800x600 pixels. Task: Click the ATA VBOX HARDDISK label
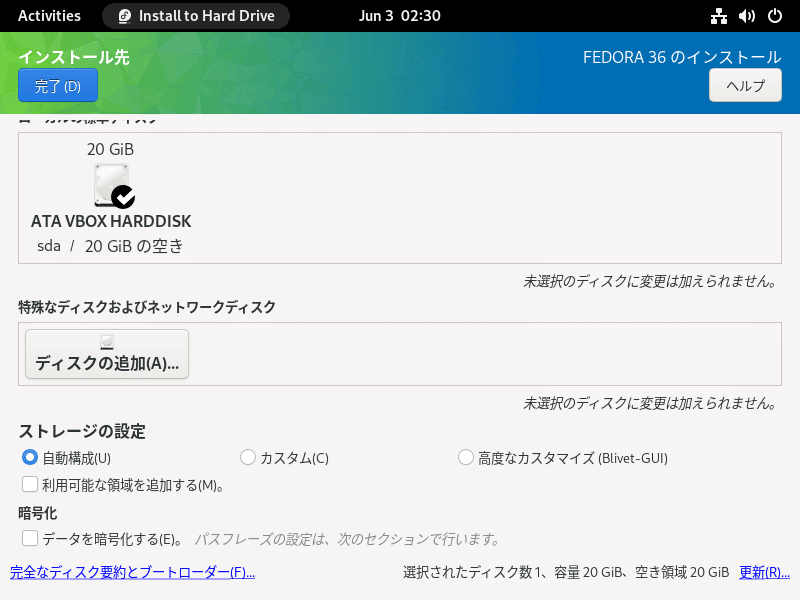click(x=111, y=221)
